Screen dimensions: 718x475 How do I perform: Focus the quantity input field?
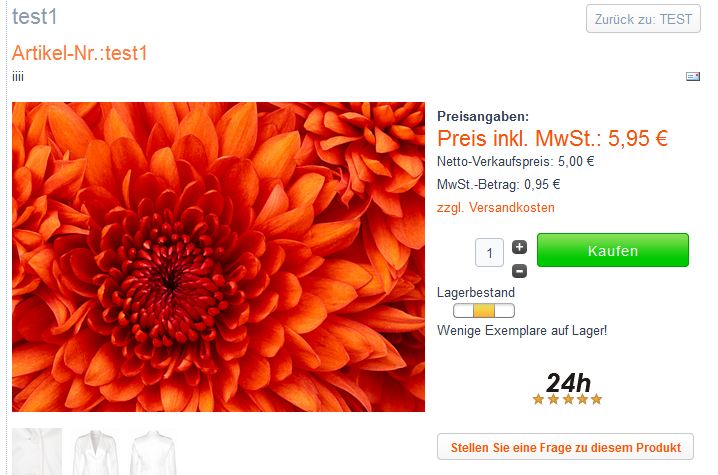tap(489, 252)
